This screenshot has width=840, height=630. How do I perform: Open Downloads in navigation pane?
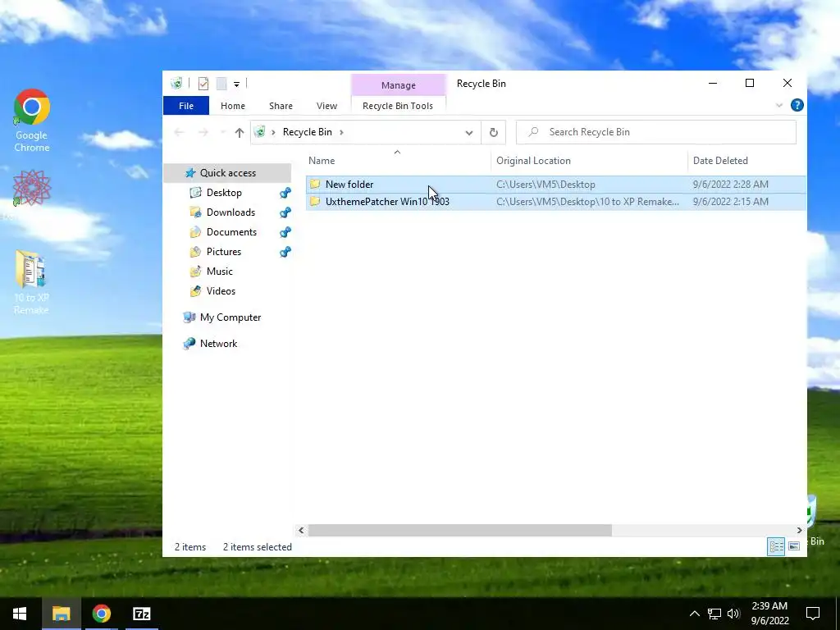click(x=231, y=212)
